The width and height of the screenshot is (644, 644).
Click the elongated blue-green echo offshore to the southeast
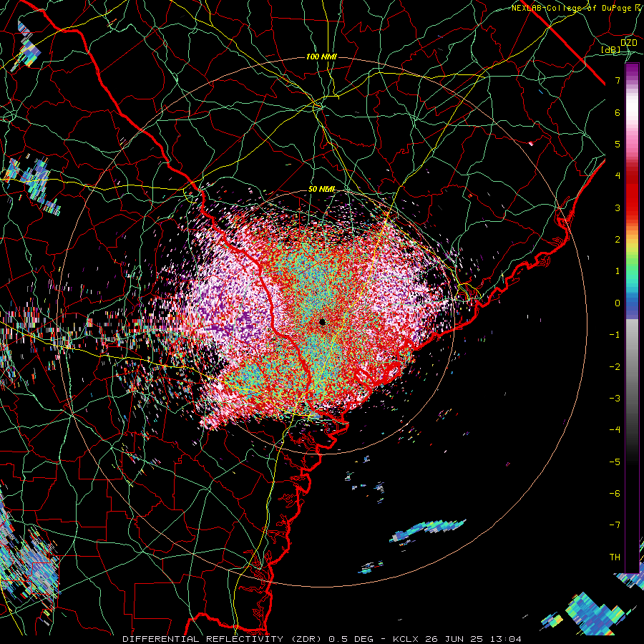click(x=427, y=529)
